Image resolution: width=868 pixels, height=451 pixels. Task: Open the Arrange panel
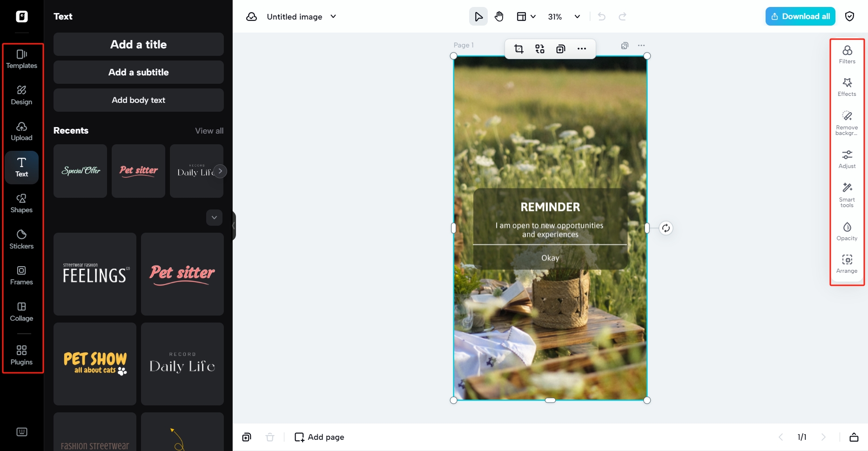click(x=847, y=264)
